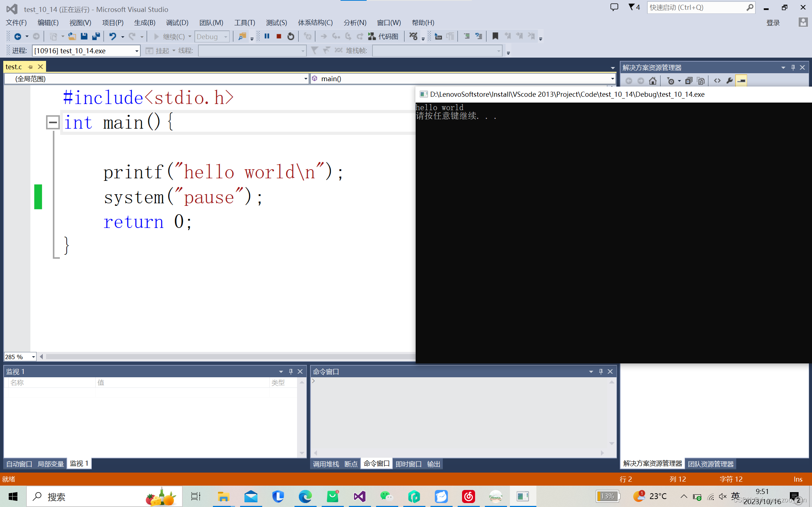The height and width of the screenshot is (507, 812).
Task: Toggle auto-hide pin on Watch 1 panel
Action: [290, 371]
